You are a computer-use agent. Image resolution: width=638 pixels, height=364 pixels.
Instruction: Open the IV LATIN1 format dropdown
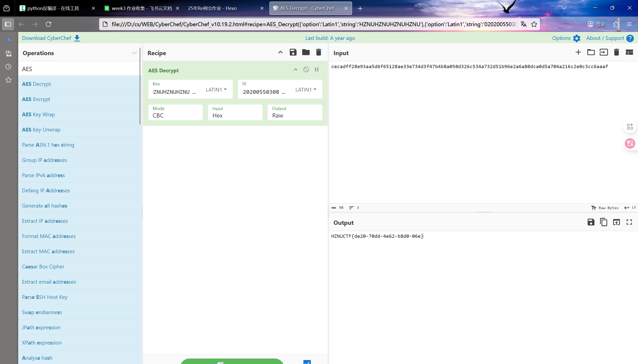(306, 90)
